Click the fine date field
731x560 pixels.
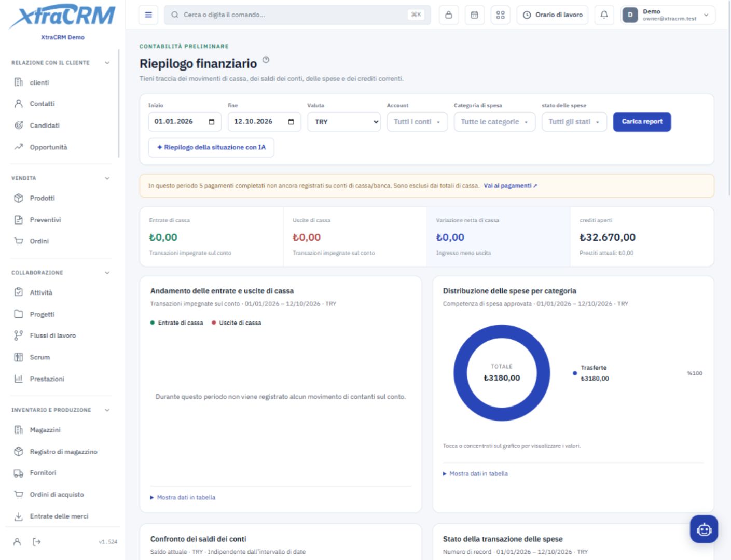point(264,122)
